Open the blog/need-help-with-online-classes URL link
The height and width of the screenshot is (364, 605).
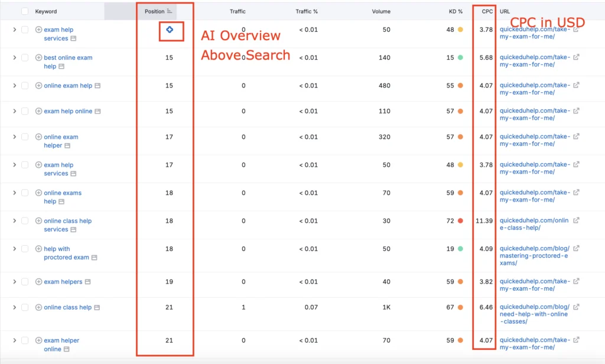click(534, 314)
